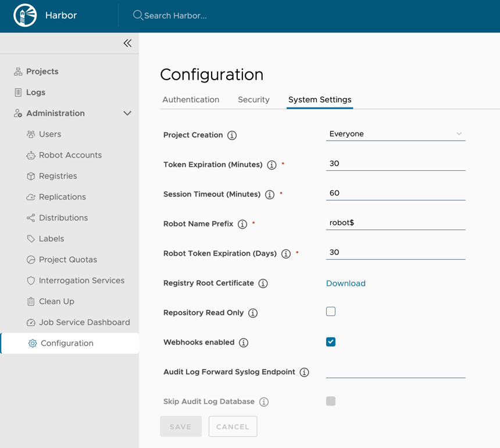Click info icon next to Project Creation

point(232,135)
